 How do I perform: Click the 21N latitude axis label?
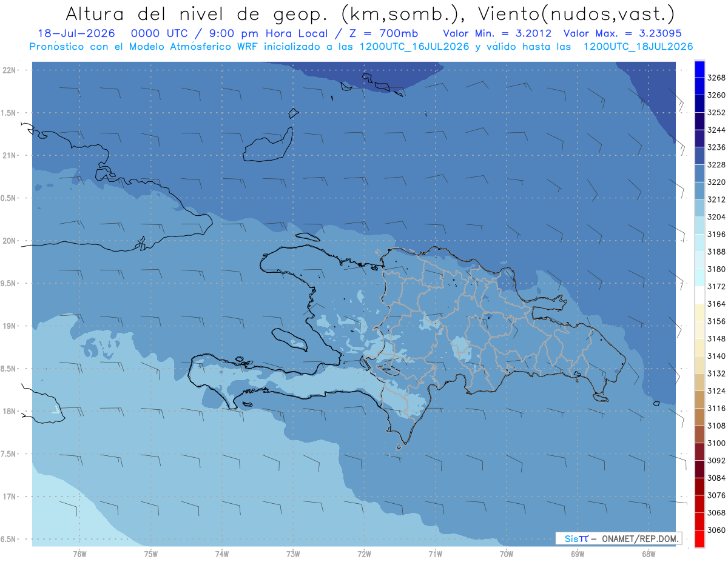[x=9, y=156]
